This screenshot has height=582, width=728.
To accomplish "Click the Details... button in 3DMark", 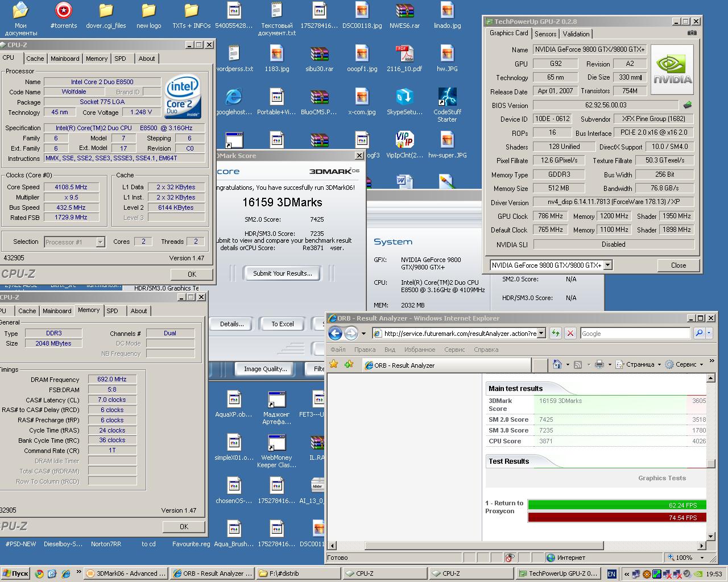I will [x=232, y=324].
